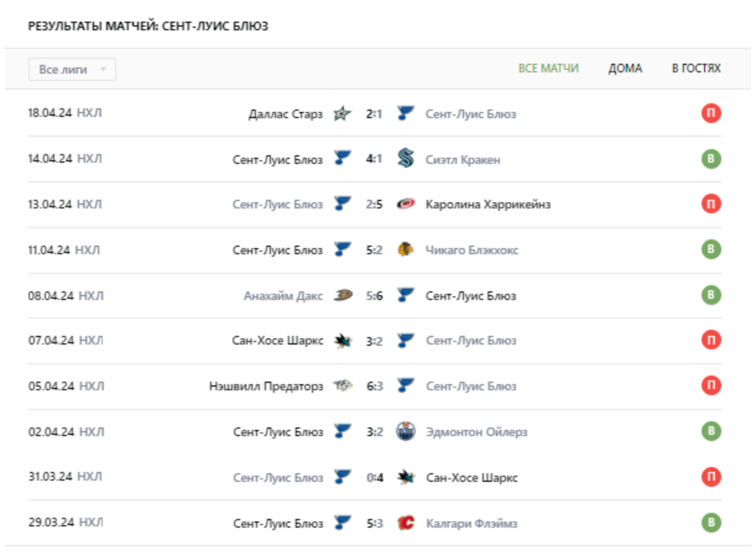Click the 29.03.24 match date
756x553 pixels.
pyautogui.click(x=51, y=522)
